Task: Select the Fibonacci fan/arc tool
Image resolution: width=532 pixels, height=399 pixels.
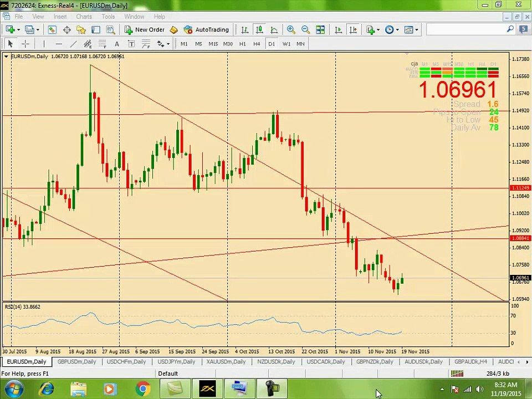Action: click(x=146, y=44)
